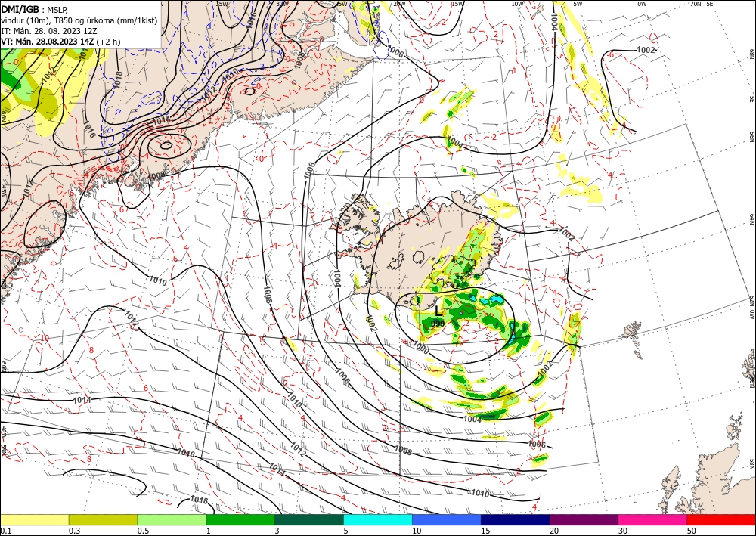Click the red "-6" temperature label
The height and width of the screenshot is (536, 756).
(x=610, y=55)
